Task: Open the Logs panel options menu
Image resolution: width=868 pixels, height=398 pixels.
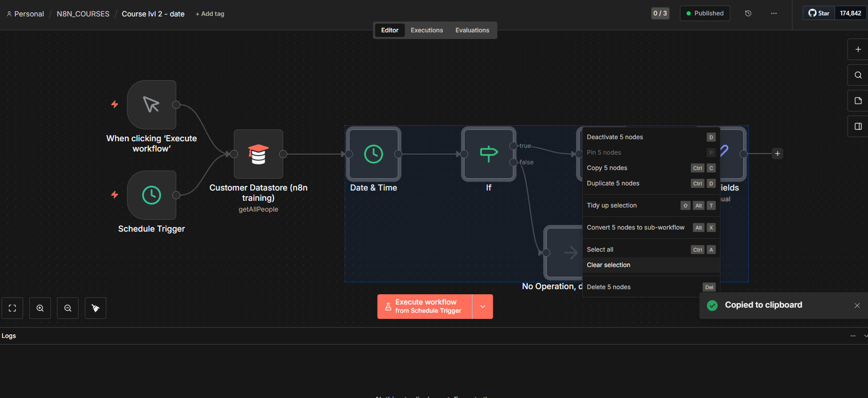Action: [x=853, y=336]
